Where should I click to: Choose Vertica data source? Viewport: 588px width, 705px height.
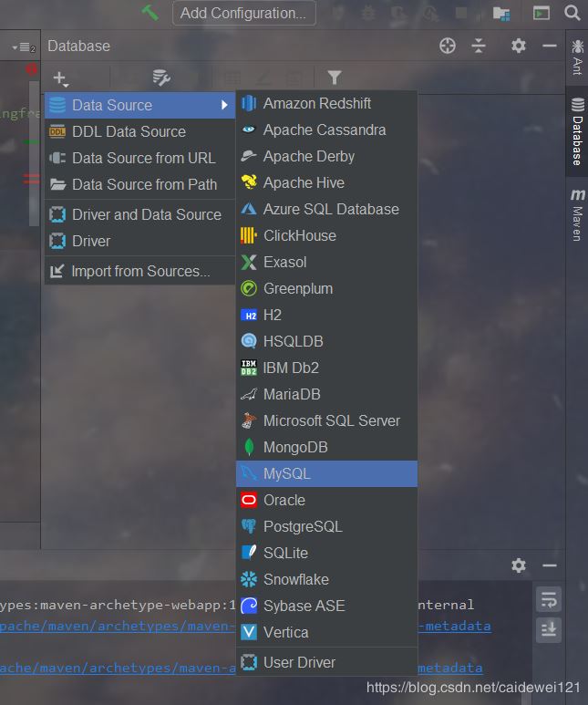pos(326,632)
